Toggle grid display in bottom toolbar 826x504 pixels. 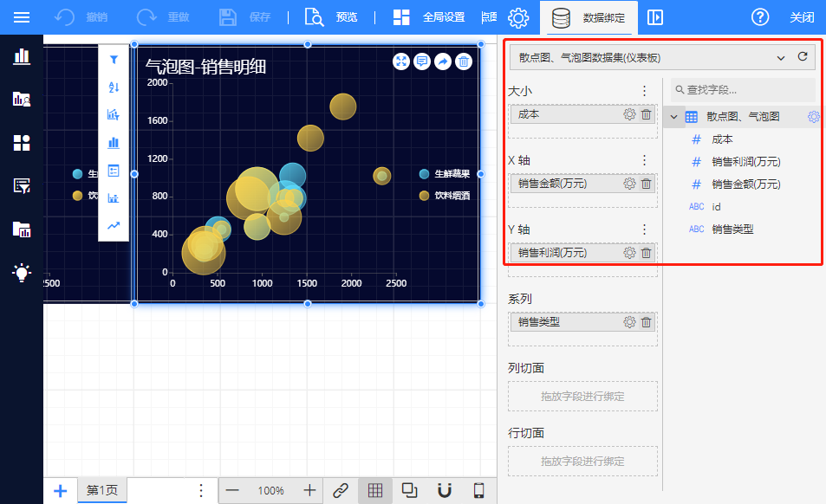coord(375,490)
